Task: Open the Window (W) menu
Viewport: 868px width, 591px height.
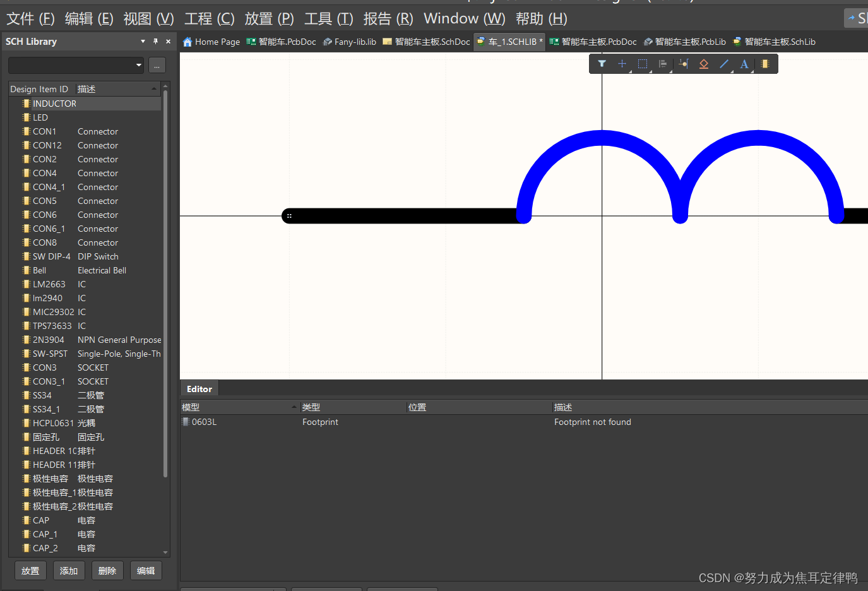Action: click(x=464, y=19)
